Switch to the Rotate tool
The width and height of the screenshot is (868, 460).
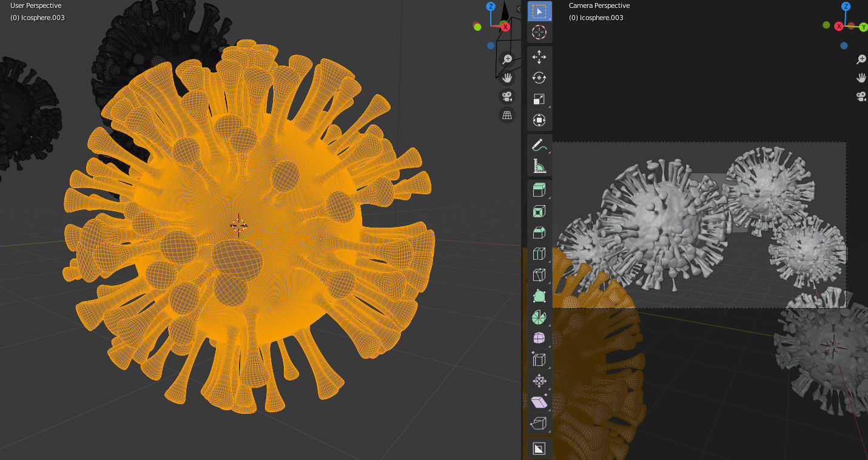point(539,78)
